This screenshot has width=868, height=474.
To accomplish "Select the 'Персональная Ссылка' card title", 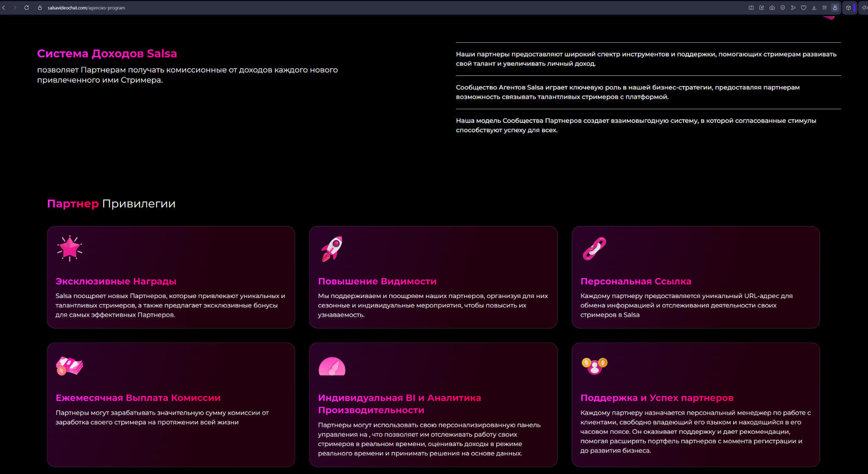I will (x=636, y=282).
